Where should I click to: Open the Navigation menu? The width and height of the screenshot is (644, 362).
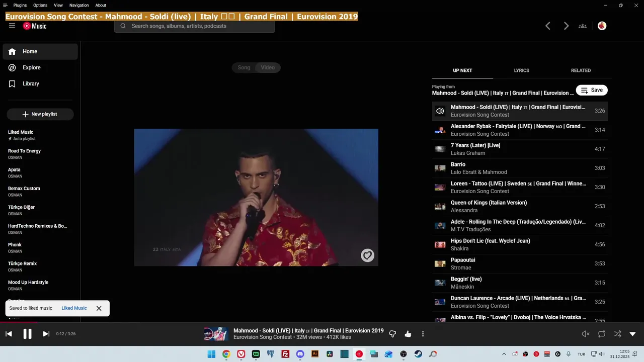point(79,5)
